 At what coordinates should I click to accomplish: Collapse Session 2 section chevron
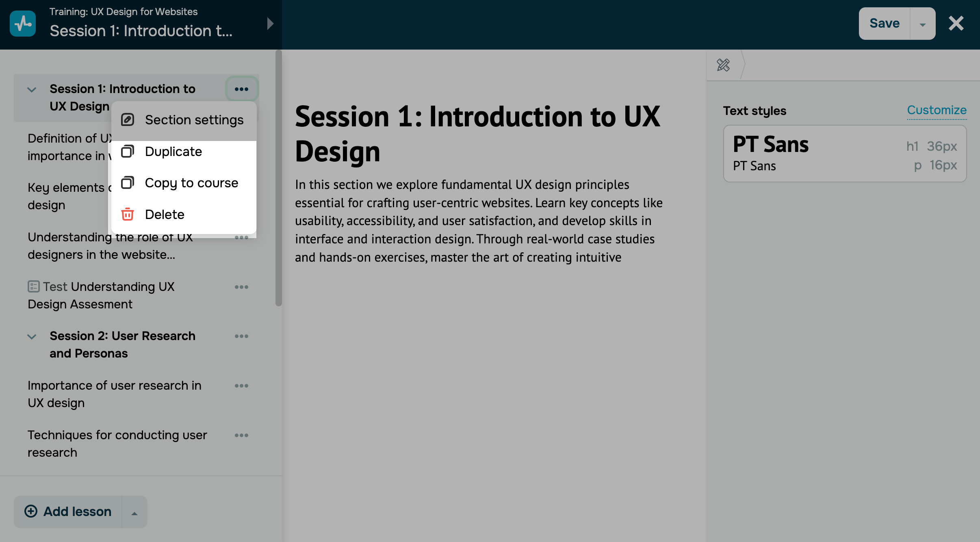pyautogui.click(x=32, y=336)
